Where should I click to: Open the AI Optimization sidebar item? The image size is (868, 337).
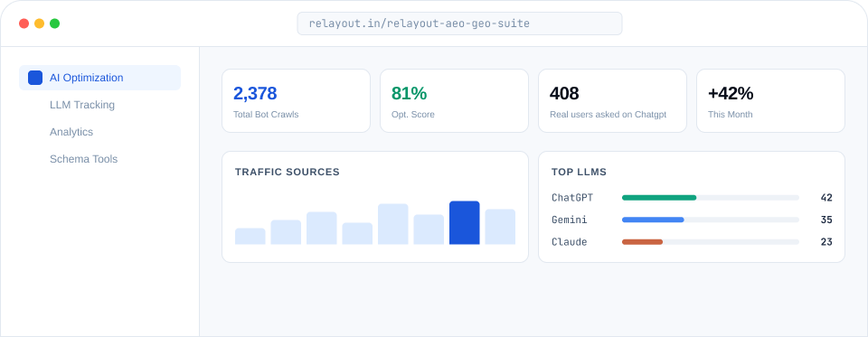point(99,78)
